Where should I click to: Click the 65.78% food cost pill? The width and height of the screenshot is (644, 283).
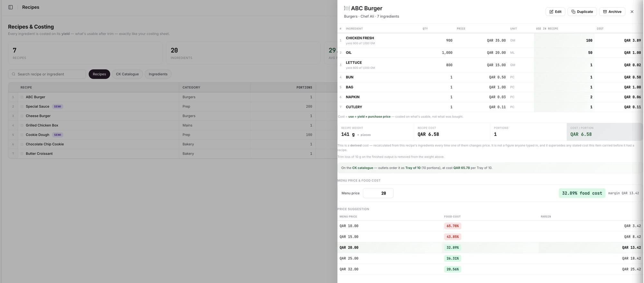pos(452,226)
